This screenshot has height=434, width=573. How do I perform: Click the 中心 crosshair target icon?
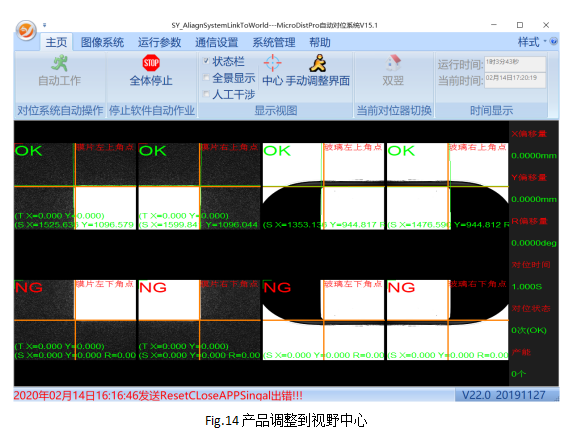pos(273,63)
